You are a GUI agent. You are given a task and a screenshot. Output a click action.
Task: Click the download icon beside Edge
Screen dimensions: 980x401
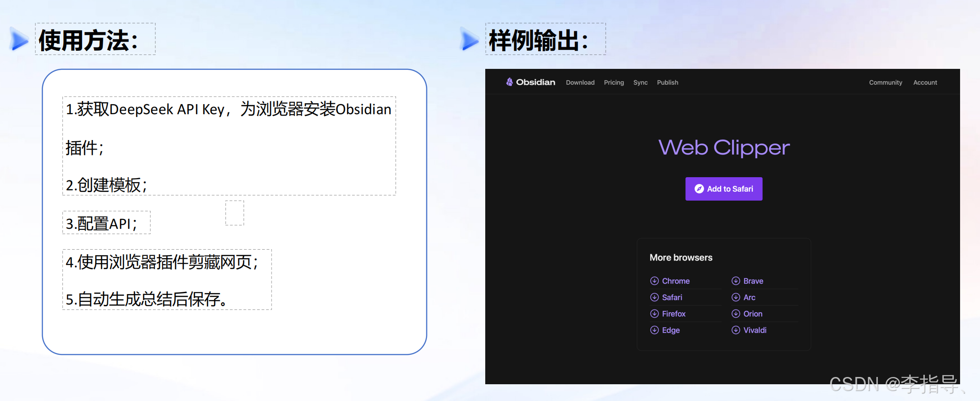[655, 330]
